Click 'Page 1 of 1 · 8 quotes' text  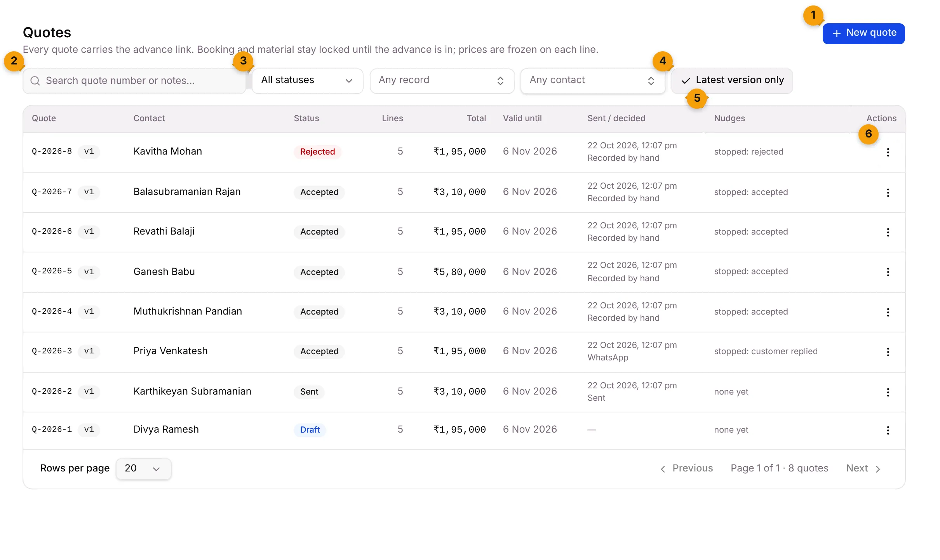780,468
